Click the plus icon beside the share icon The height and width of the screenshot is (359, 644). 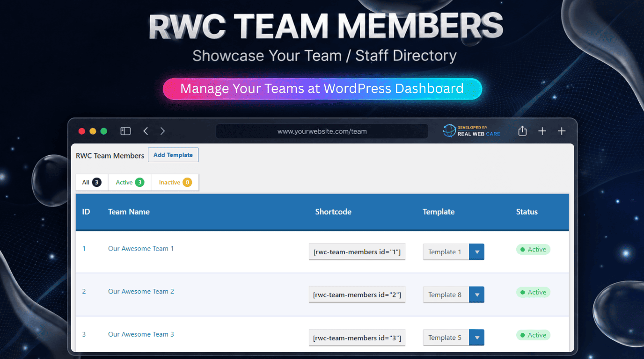point(542,131)
